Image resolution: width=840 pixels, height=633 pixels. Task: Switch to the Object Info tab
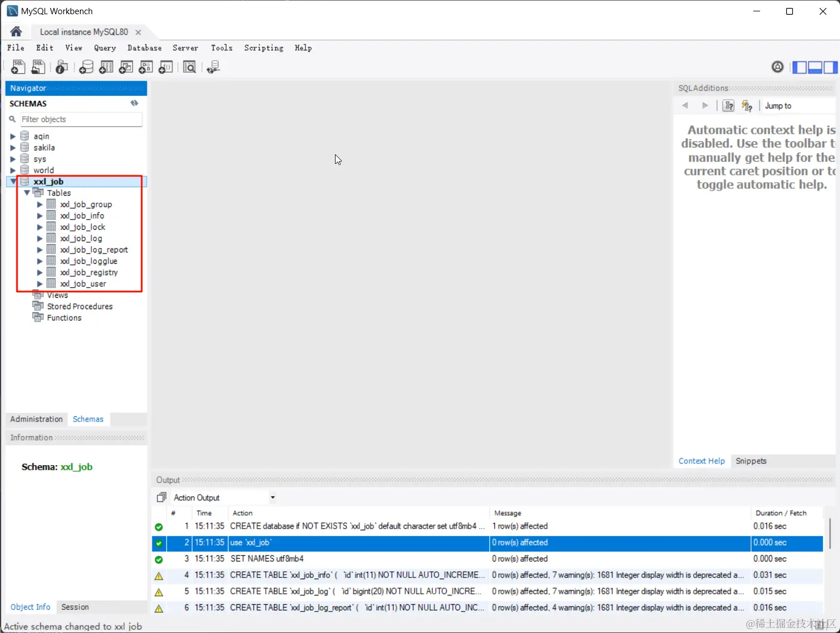(31, 607)
